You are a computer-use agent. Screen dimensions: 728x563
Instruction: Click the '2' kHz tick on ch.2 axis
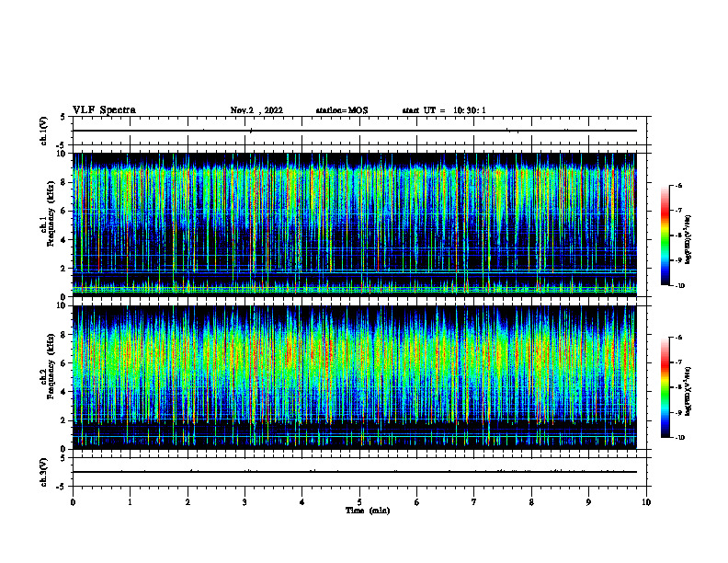pos(64,420)
